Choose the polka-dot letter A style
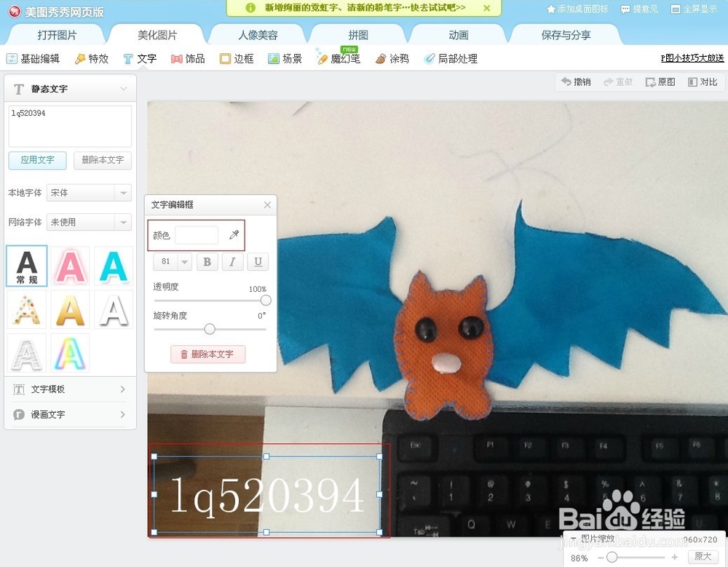 coord(27,310)
